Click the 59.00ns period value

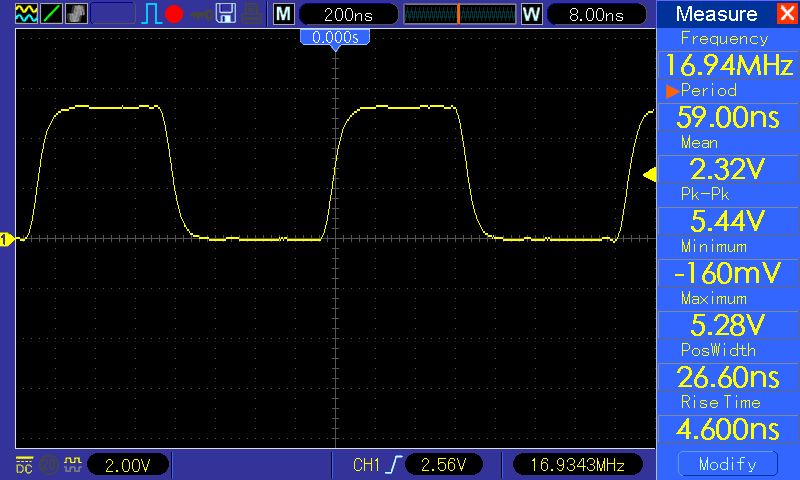[728, 117]
